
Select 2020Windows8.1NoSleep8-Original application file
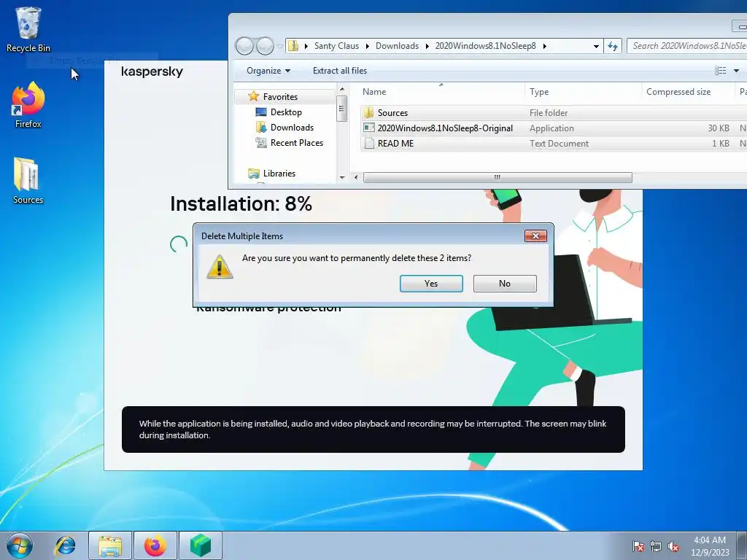(553, 128)
